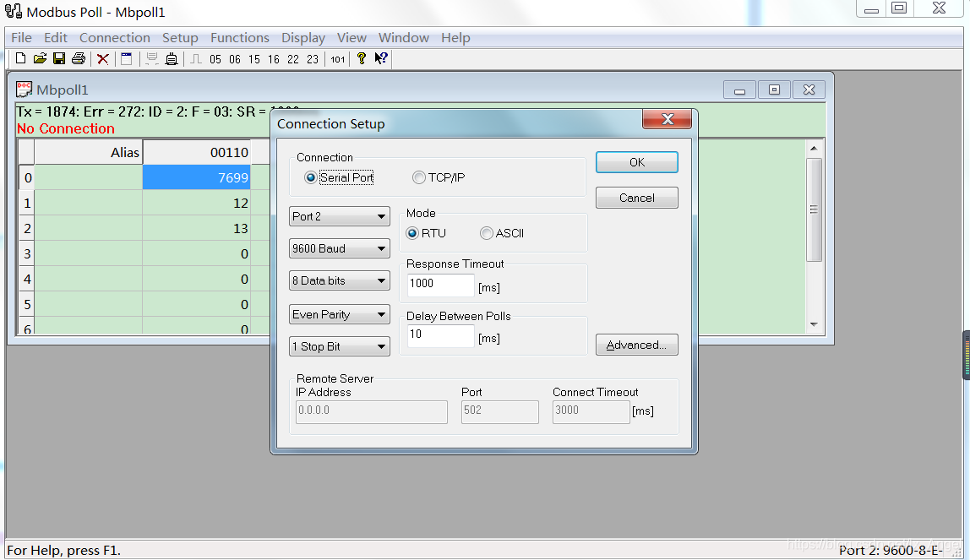
Task: Open the Display menu
Action: pyautogui.click(x=303, y=38)
